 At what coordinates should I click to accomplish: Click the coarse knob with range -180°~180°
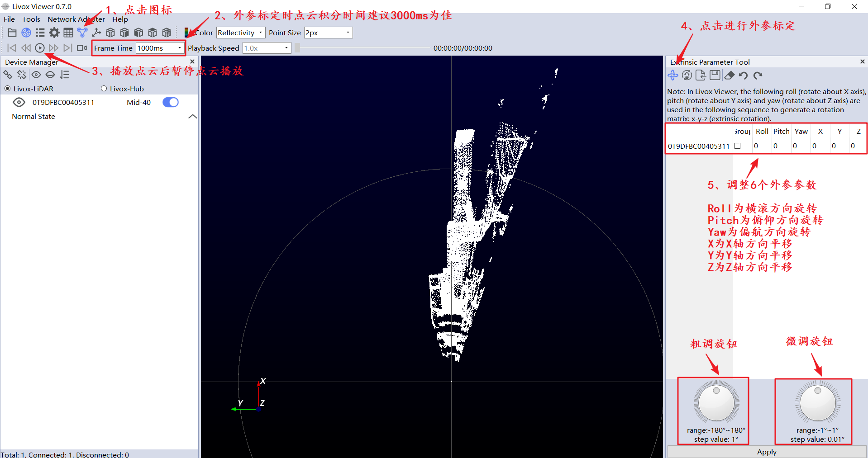click(716, 403)
